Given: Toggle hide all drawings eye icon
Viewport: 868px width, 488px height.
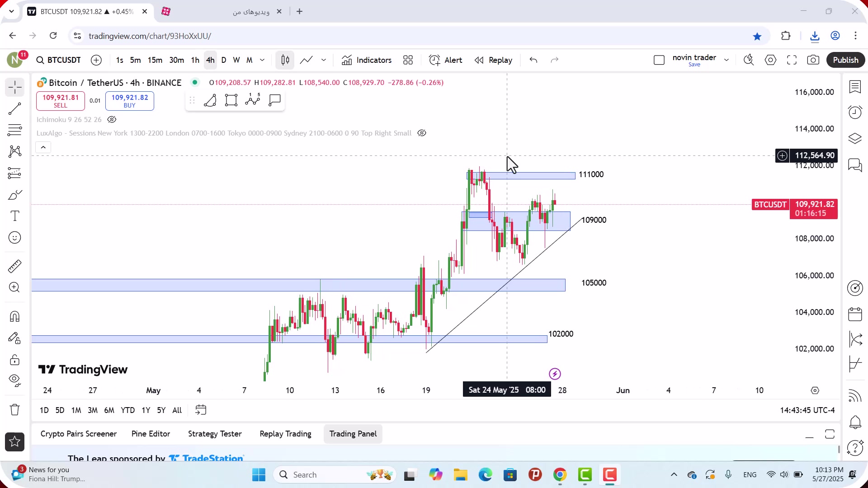Looking at the screenshot, I should 14,381.
